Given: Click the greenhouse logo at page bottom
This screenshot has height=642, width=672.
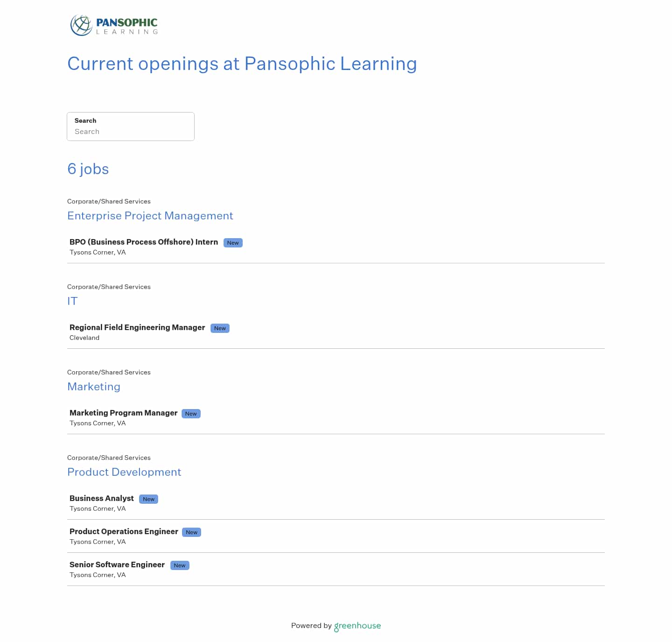Looking at the screenshot, I should [357, 626].
